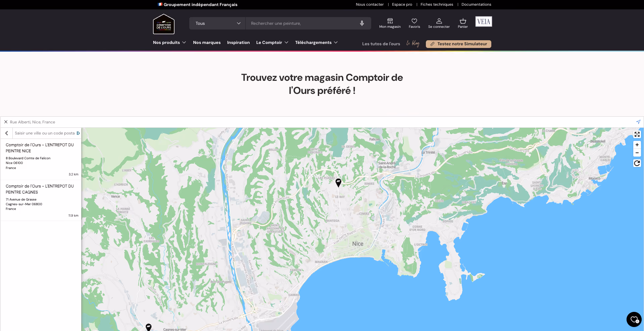Viewport: 644px width, 331px height.
Task: Open Inspiration menu item
Action: (238, 43)
